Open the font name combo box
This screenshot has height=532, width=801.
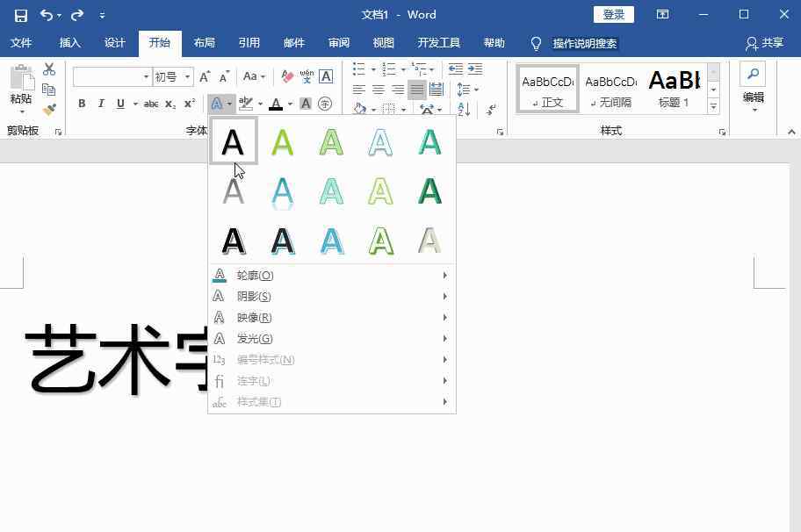[x=112, y=77]
